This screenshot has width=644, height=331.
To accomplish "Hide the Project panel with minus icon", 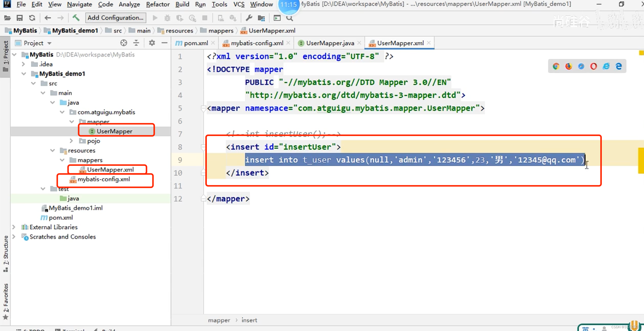I will pos(164,43).
